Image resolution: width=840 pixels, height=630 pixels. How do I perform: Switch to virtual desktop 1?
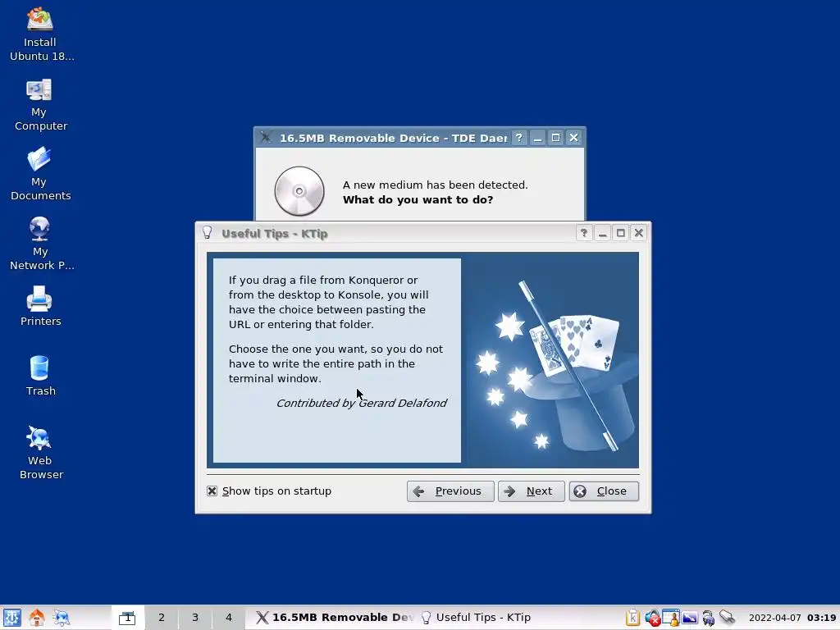(x=127, y=618)
